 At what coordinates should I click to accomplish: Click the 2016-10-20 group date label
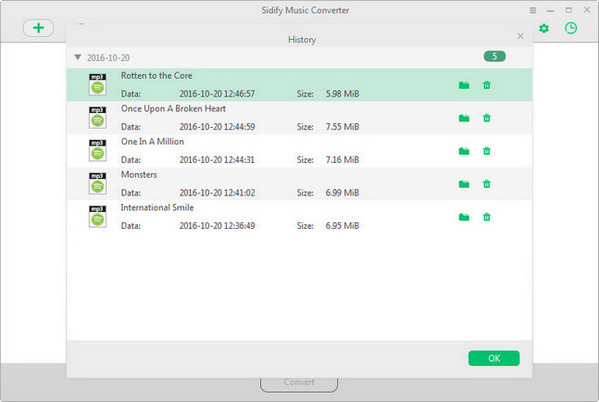pos(108,58)
